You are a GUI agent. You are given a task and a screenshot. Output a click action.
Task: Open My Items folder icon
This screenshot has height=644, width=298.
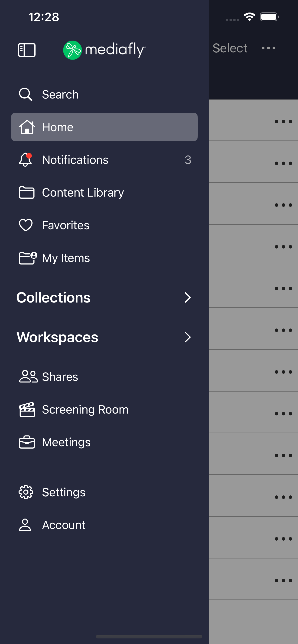pyautogui.click(x=28, y=258)
